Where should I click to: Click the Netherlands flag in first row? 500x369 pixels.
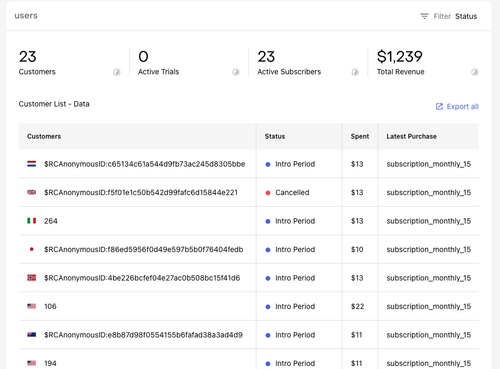tap(32, 164)
